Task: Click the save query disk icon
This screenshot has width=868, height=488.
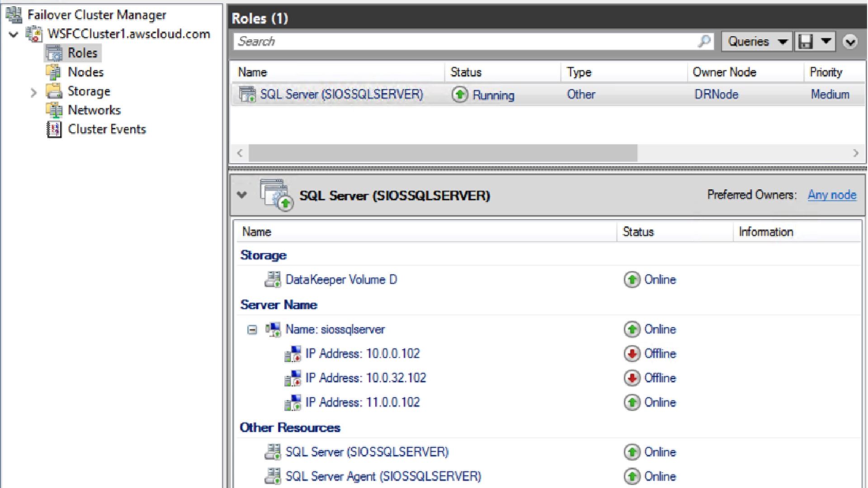Action: tap(806, 42)
